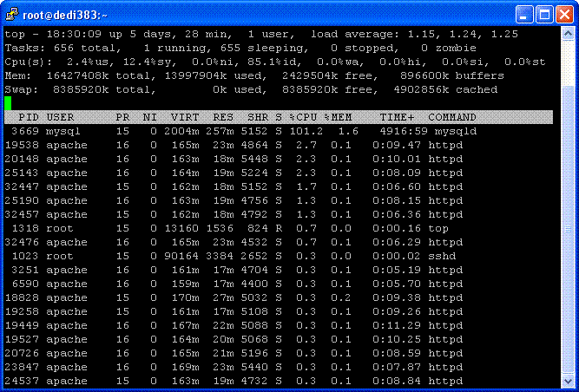This screenshot has width=579, height=392.
Task: Click the root@dedi383:~ title bar text
Action: [x=66, y=13]
